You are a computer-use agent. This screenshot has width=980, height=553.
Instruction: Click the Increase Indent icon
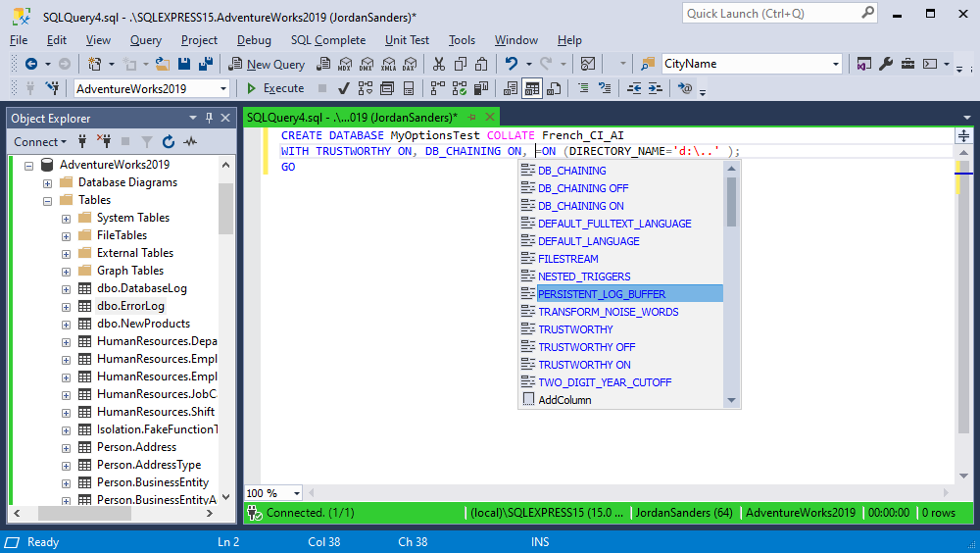click(655, 88)
